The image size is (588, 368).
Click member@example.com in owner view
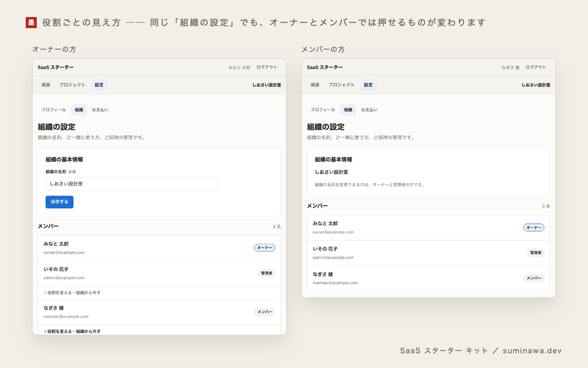coord(66,317)
